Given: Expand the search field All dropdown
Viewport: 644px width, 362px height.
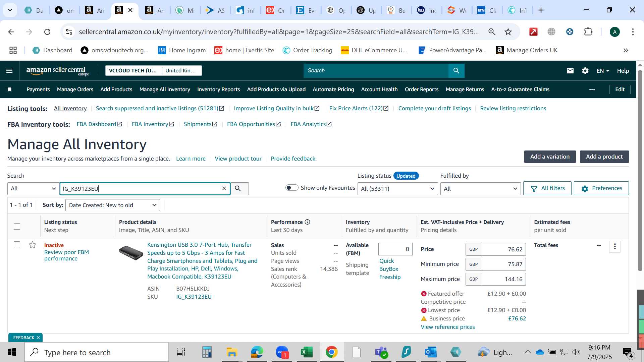Looking at the screenshot, I should (x=33, y=189).
